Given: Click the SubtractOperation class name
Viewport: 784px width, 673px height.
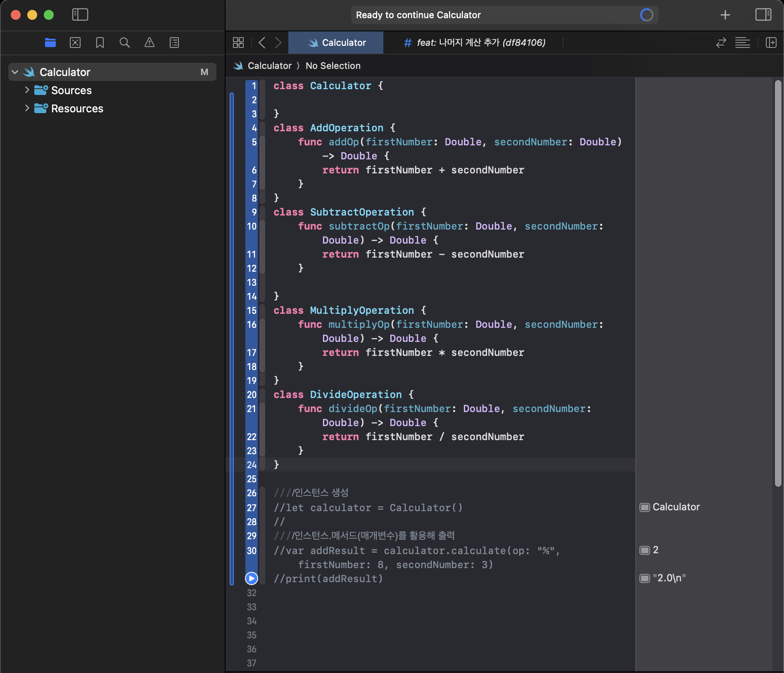Looking at the screenshot, I should point(362,212).
